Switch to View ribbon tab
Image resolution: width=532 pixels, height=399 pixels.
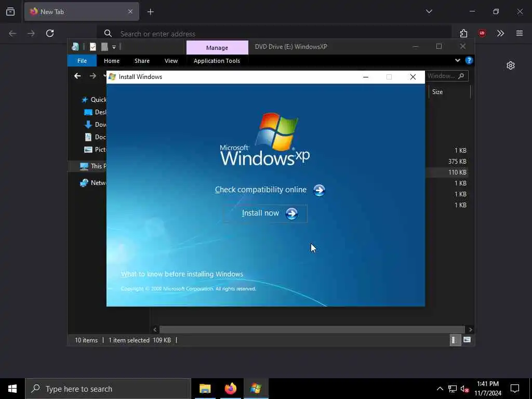point(171,61)
